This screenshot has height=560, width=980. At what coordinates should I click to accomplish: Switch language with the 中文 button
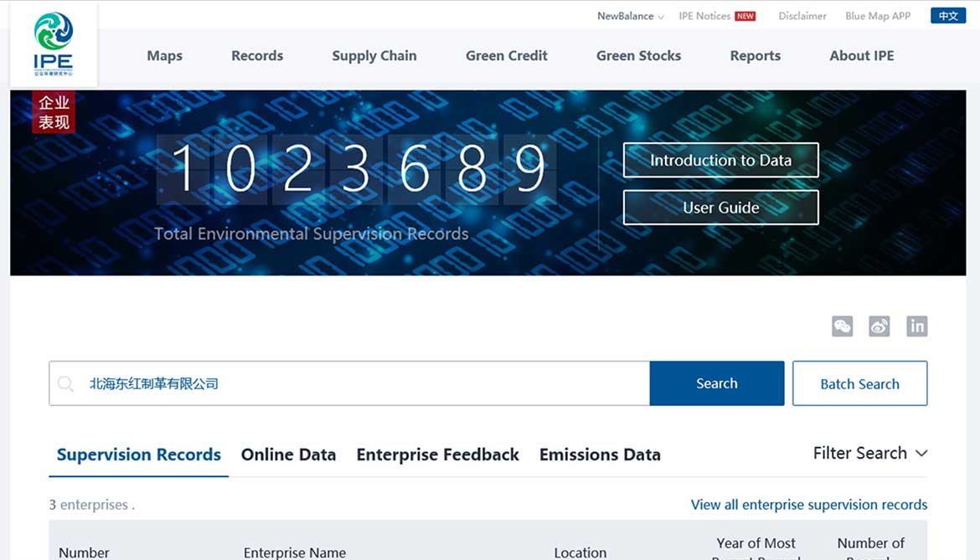click(x=947, y=16)
